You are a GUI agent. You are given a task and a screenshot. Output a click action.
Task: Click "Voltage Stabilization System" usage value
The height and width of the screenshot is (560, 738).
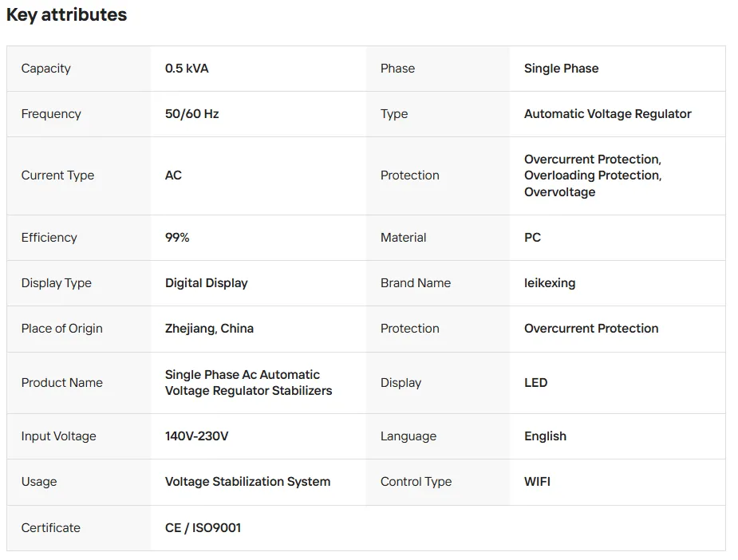point(247,482)
